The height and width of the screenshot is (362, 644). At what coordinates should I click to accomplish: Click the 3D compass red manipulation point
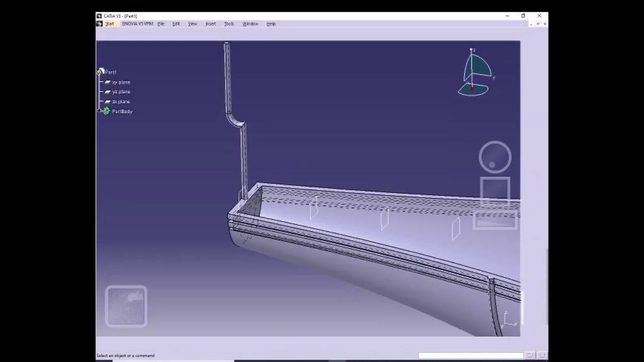click(x=472, y=88)
